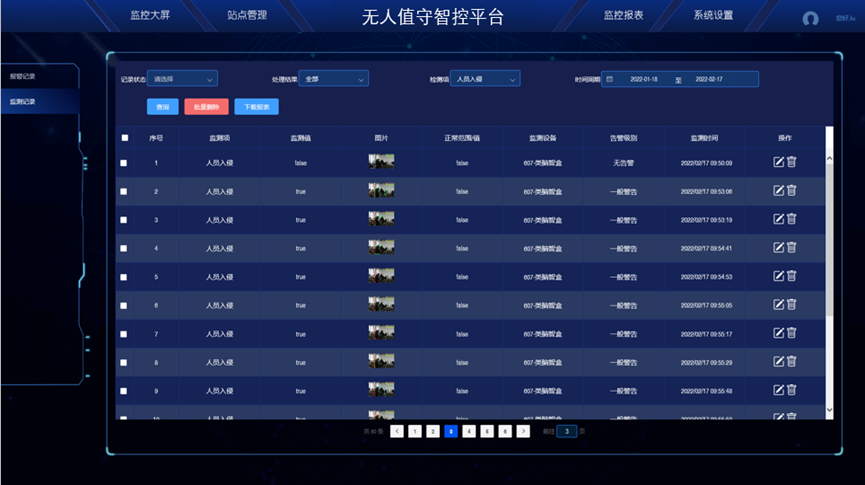Click the image thumbnail in row 4
Screen dimensions: 865x485
(381, 247)
